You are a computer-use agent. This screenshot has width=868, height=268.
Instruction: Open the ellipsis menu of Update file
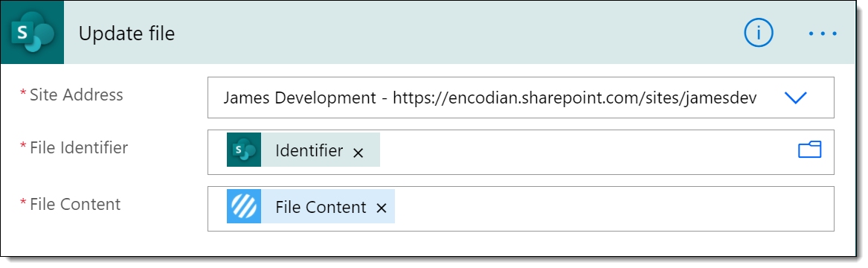coord(823,33)
